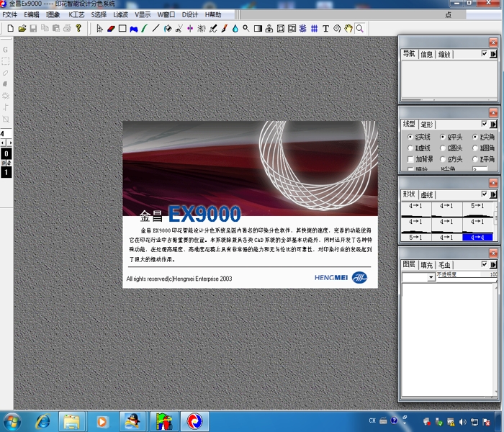Select the spiral tool
This screenshot has height=432, width=504.
337,29
